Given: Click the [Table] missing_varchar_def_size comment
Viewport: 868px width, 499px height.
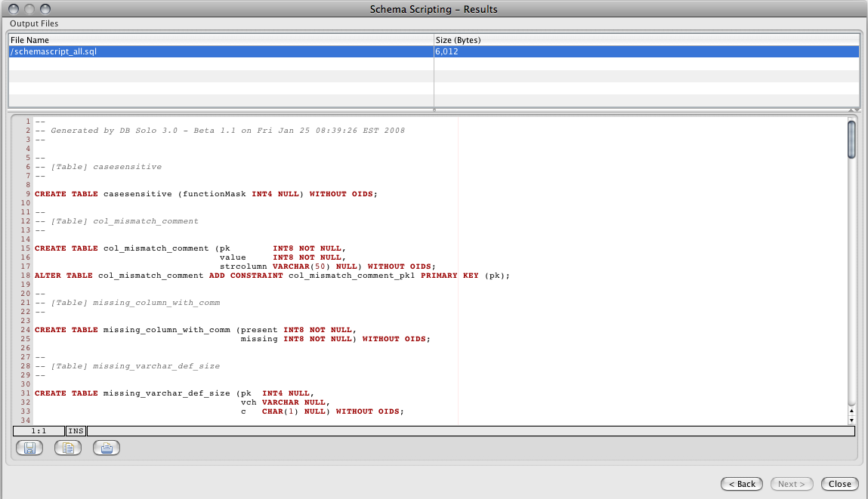Looking at the screenshot, I should 128,366.
